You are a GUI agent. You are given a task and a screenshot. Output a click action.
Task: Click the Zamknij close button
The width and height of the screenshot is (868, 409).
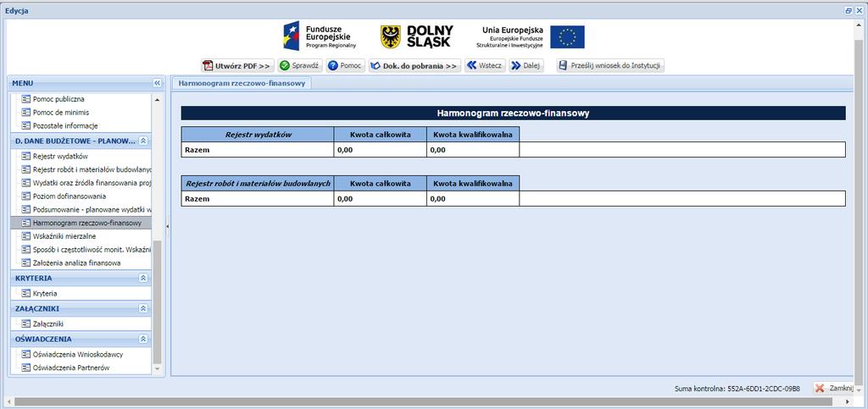click(x=835, y=388)
